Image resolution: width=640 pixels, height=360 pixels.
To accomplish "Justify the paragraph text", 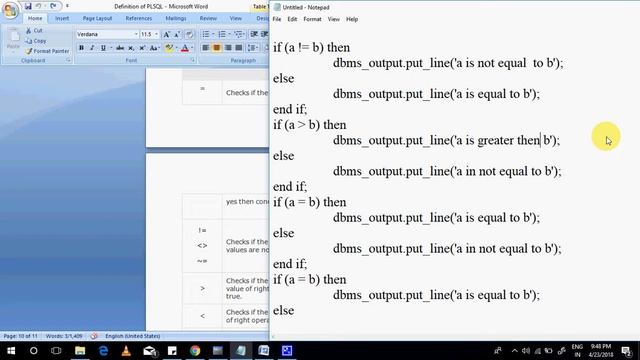I will (239, 48).
